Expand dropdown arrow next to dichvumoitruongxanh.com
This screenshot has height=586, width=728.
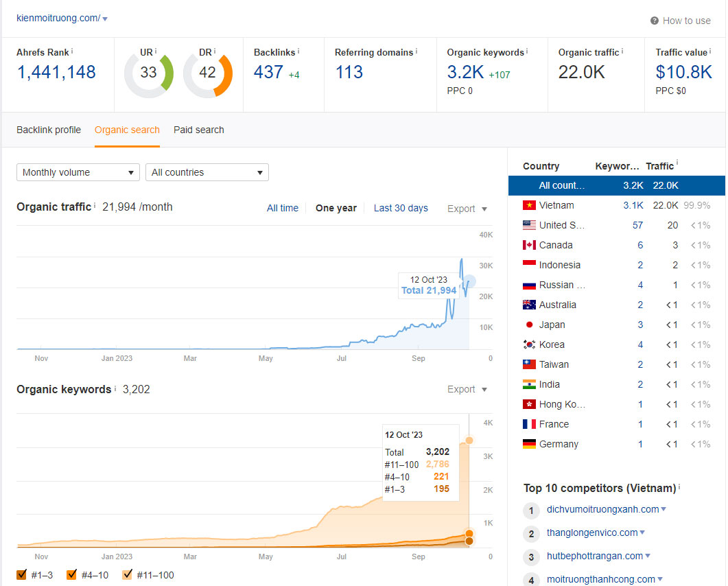tap(664, 509)
